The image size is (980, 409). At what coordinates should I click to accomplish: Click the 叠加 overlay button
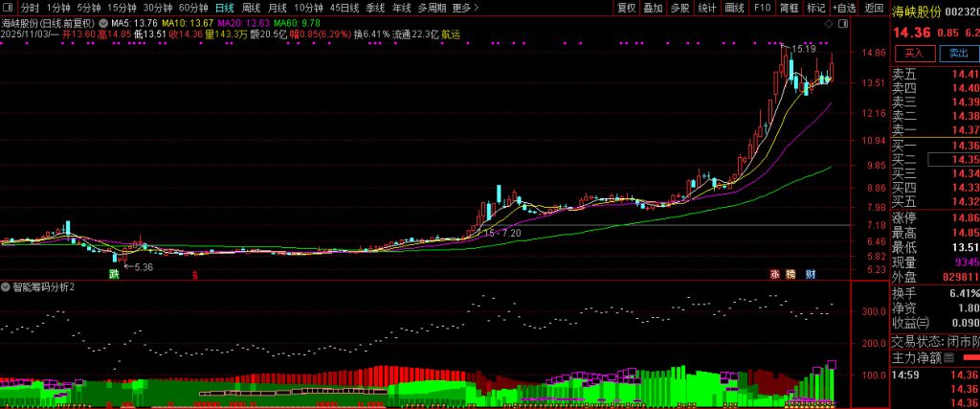coord(653,8)
